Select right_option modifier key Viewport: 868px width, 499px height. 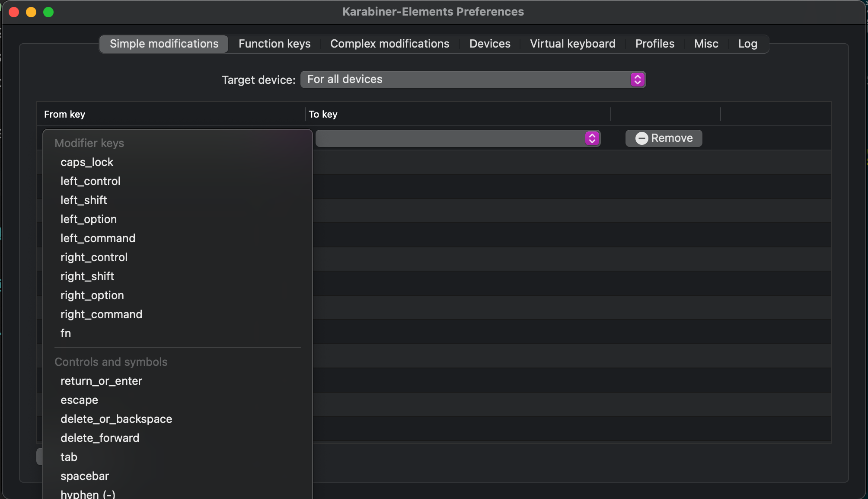coord(92,295)
